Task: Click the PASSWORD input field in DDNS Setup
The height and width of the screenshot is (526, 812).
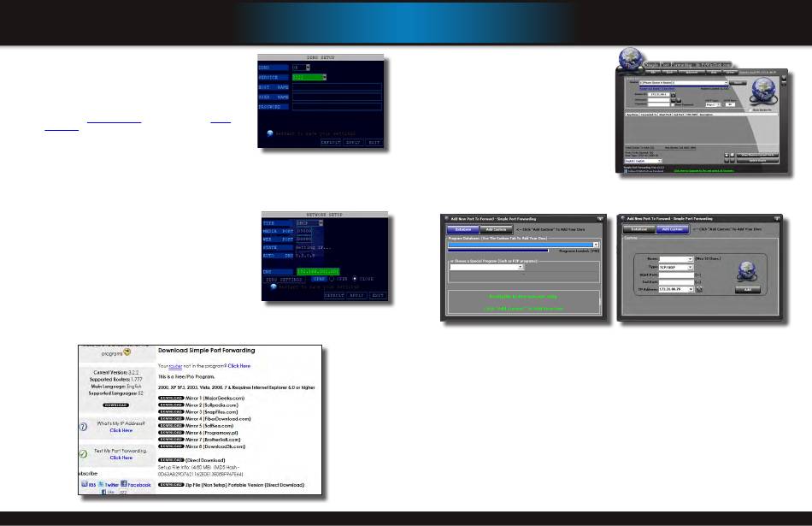Action: 337,107
